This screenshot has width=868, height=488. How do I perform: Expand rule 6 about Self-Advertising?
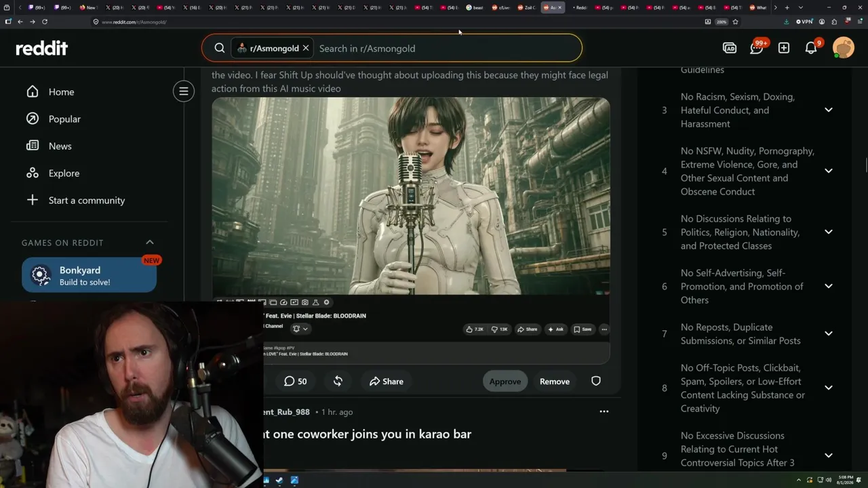coord(829,286)
